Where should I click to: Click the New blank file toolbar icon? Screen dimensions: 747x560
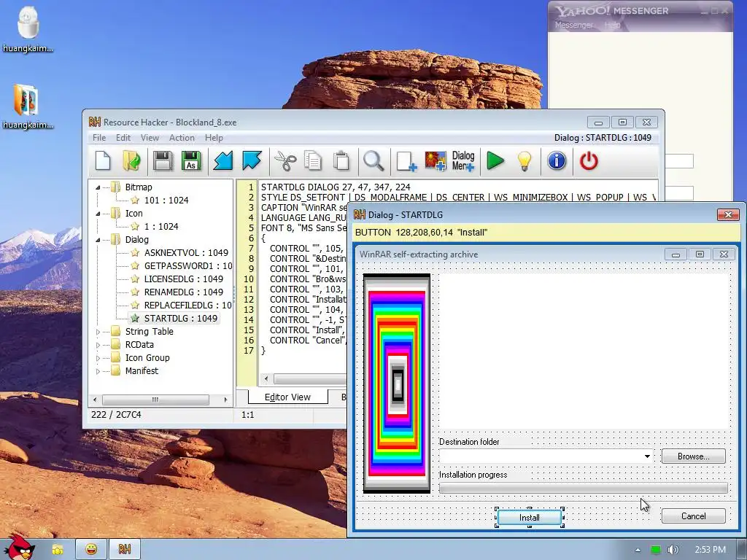click(103, 160)
